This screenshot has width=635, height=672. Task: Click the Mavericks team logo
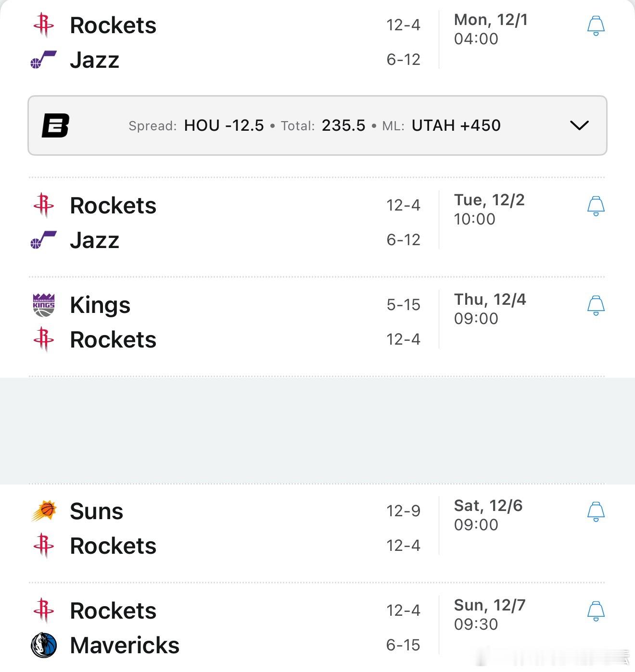(x=44, y=645)
